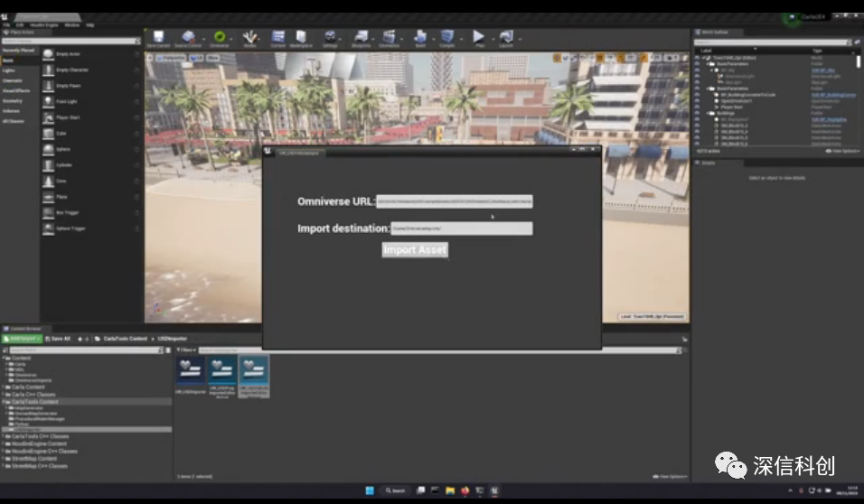864x504 pixels.
Task: Click the Import Asset button
Action: tap(415, 249)
